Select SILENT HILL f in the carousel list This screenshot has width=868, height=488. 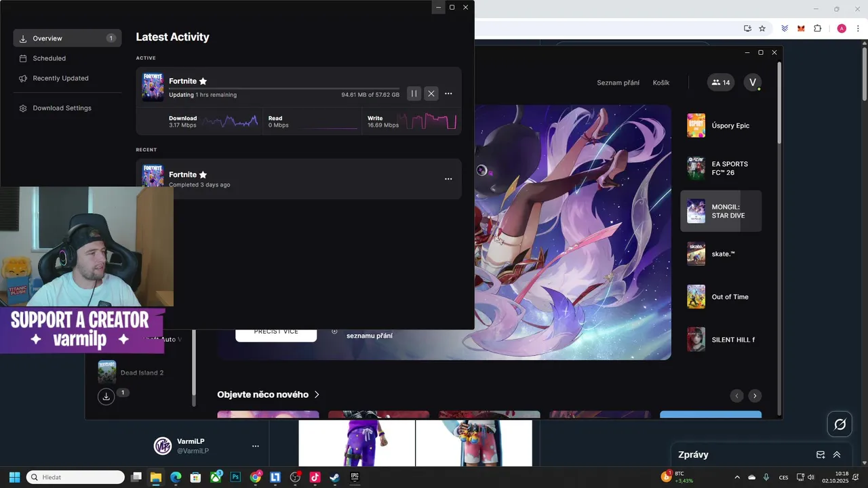pyautogui.click(x=721, y=340)
